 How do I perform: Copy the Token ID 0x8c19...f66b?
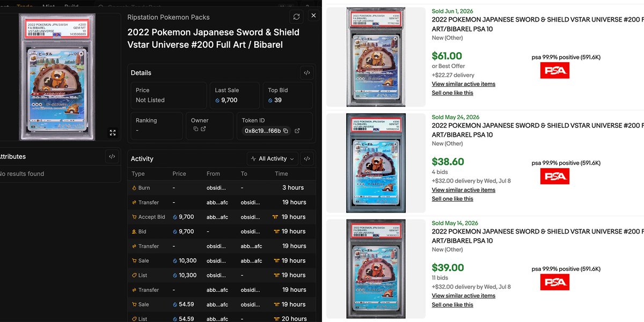point(286,130)
